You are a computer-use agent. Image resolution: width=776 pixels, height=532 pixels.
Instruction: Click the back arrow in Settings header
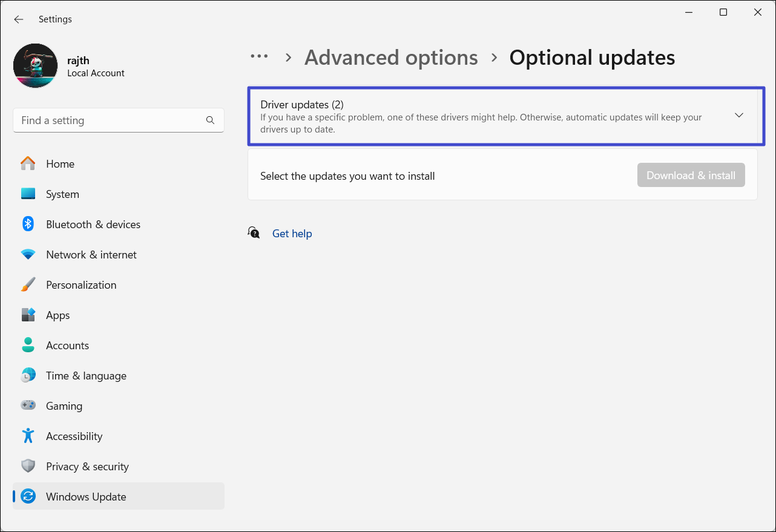tap(19, 19)
